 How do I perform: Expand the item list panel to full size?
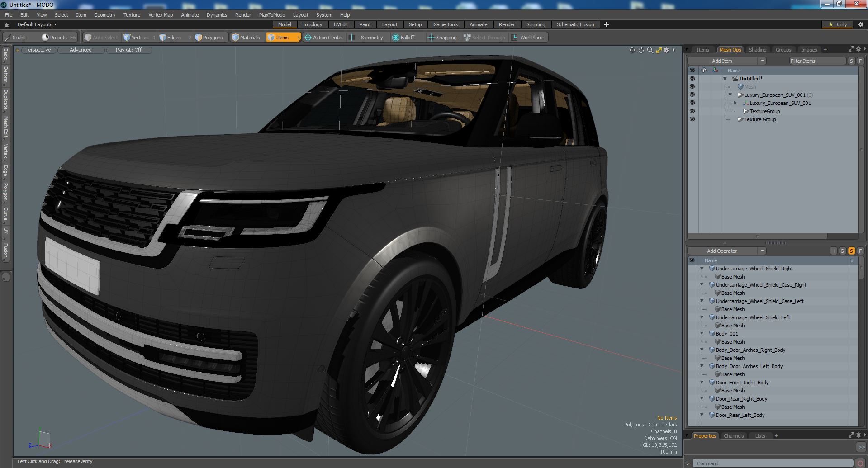(x=851, y=49)
